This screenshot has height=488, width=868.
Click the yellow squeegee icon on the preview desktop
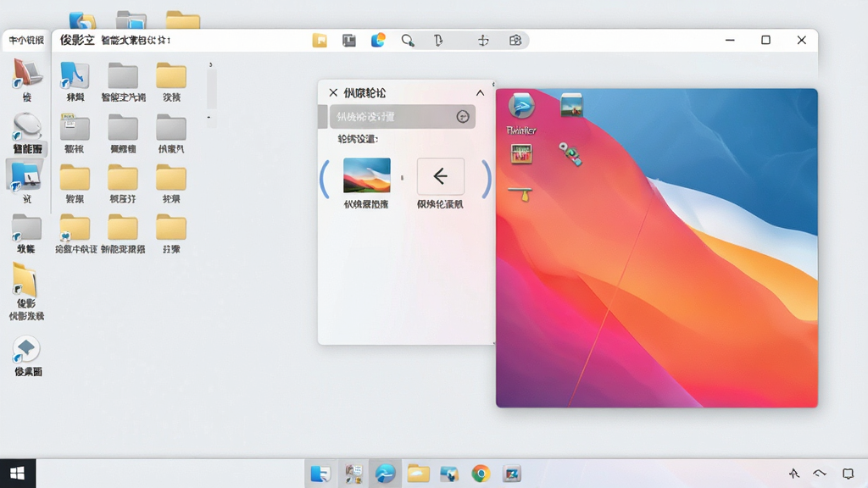[x=520, y=194]
